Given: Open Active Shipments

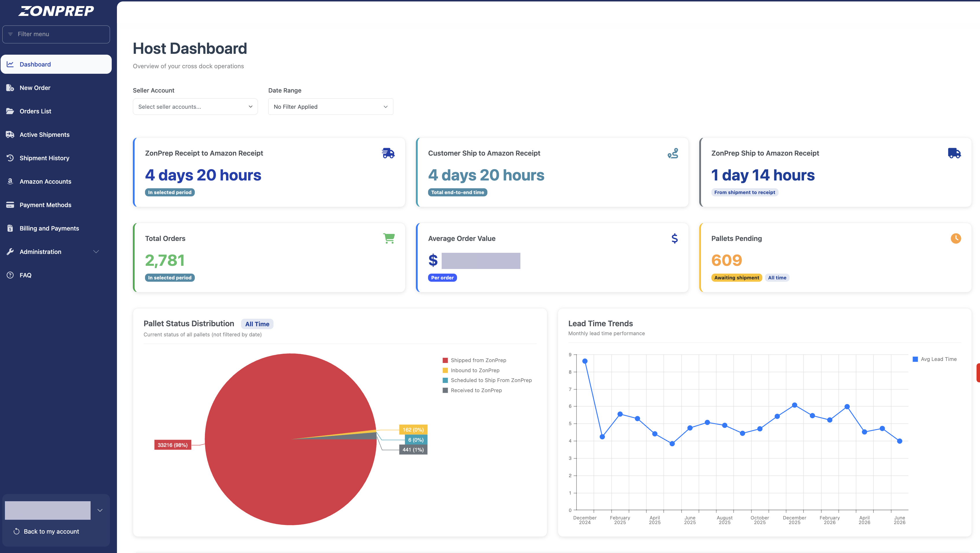Looking at the screenshot, I should click(x=56, y=134).
